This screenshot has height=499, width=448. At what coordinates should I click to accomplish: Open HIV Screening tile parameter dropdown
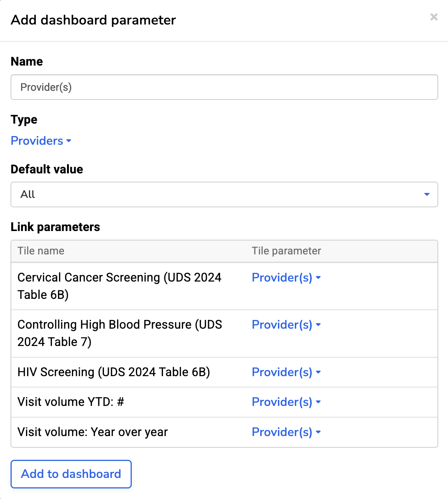286,372
